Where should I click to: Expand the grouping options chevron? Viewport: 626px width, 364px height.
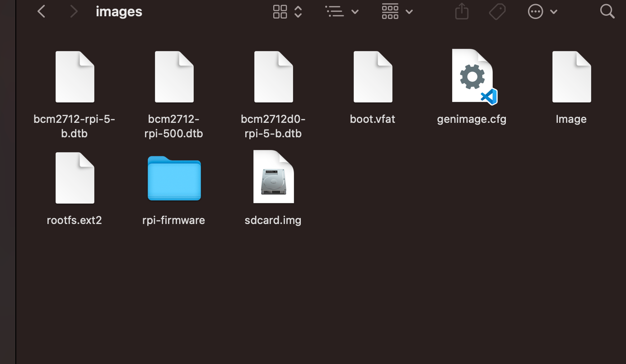(409, 11)
